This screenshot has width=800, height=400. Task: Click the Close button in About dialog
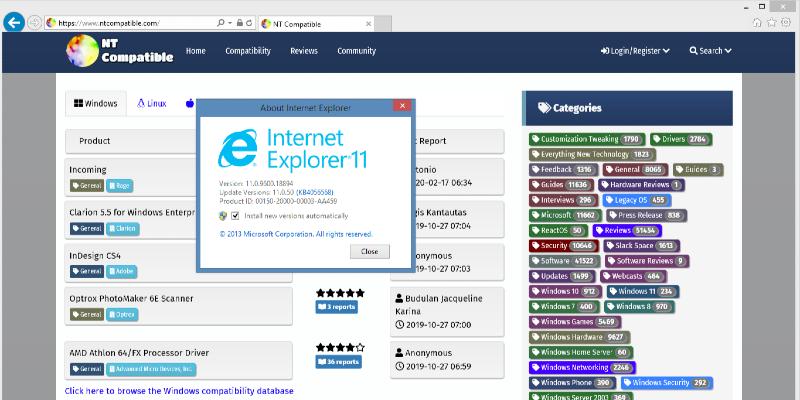(369, 252)
